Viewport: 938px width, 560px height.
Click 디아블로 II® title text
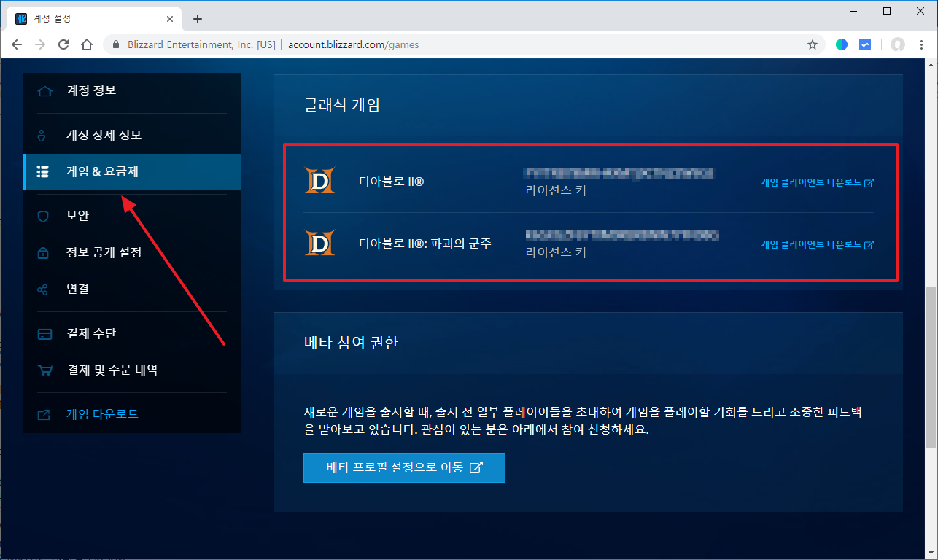coord(392,182)
